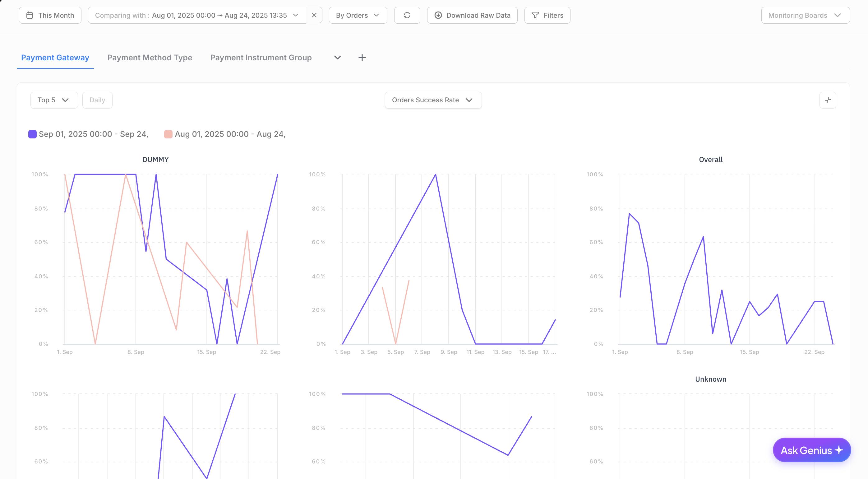This screenshot has height=479, width=868.
Task: Open the comparison date range selector
Action: click(x=196, y=15)
